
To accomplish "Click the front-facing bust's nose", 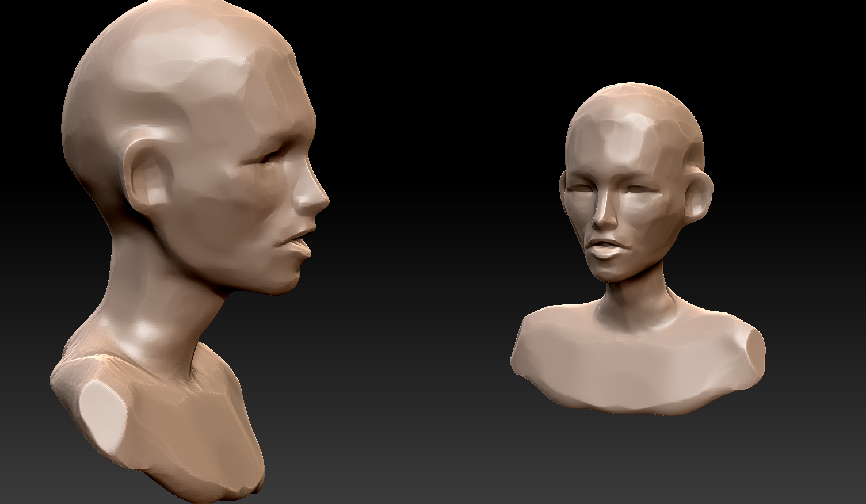I will [604, 209].
